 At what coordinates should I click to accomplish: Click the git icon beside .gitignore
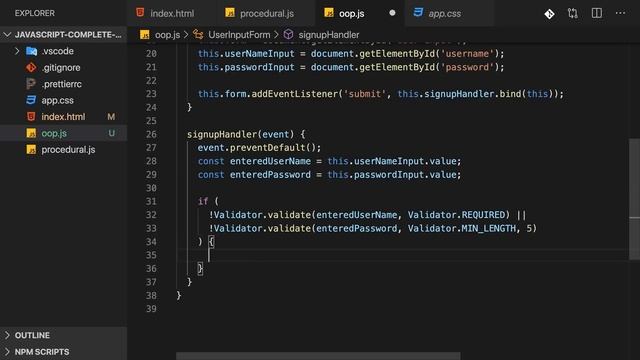click(x=31, y=67)
